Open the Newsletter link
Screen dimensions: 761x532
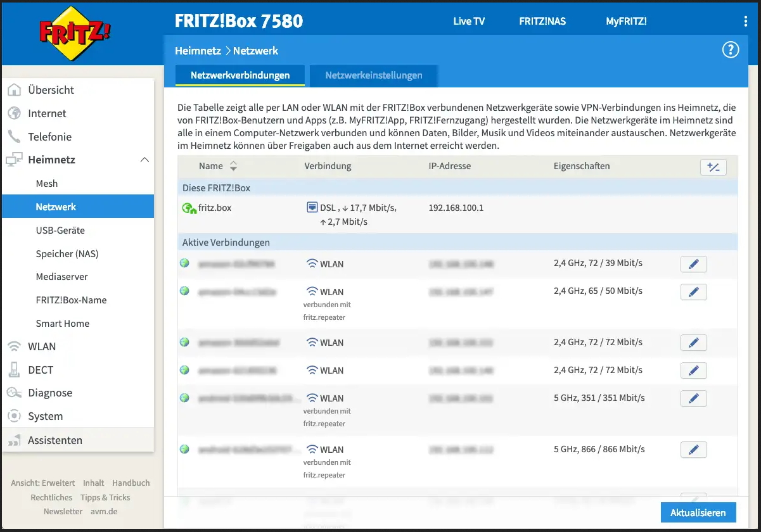point(63,511)
